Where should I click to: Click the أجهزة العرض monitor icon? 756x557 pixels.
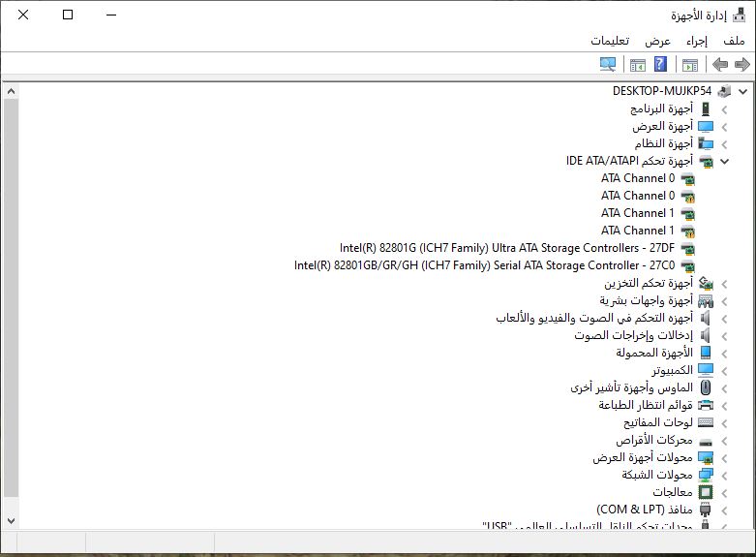(706, 127)
